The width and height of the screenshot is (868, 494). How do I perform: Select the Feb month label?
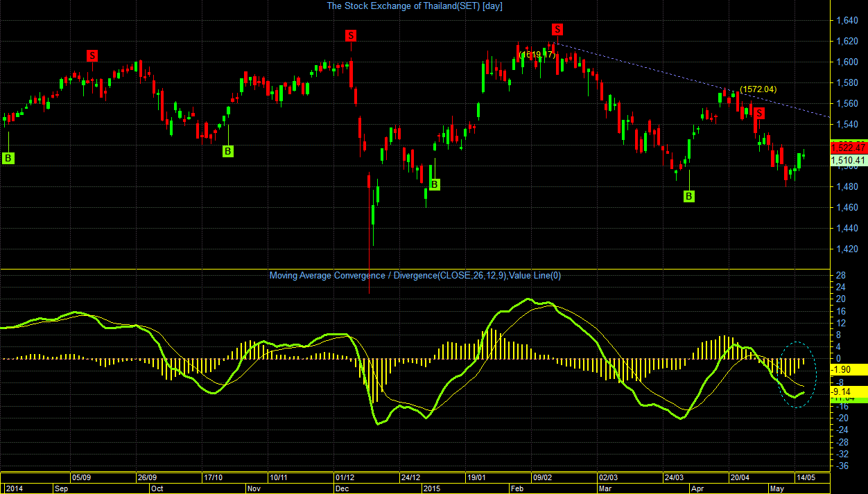[517, 488]
